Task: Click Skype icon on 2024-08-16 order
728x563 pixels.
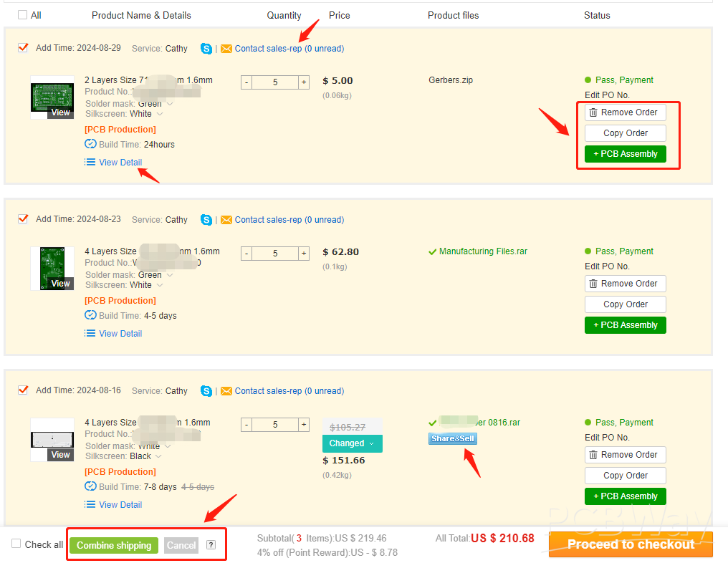Action: (x=206, y=391)
